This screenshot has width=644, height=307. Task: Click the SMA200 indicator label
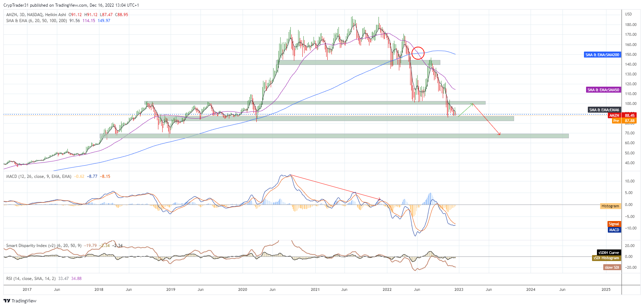tap(602, 55)
